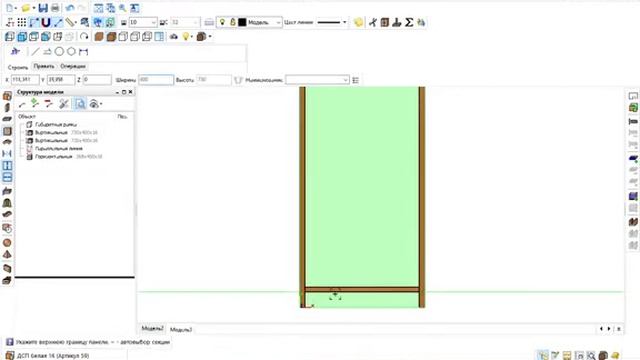Choose the dimension tool after the polygon

[84, 51]
